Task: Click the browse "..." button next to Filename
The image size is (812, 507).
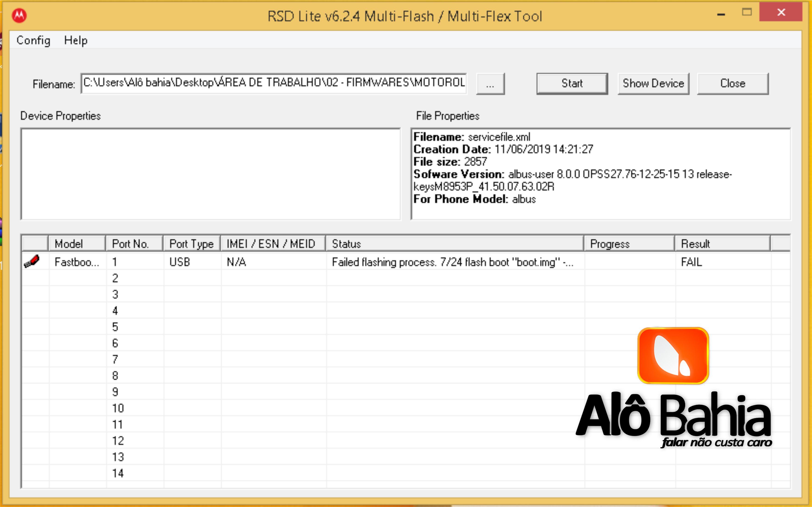Action: point(490,84)
